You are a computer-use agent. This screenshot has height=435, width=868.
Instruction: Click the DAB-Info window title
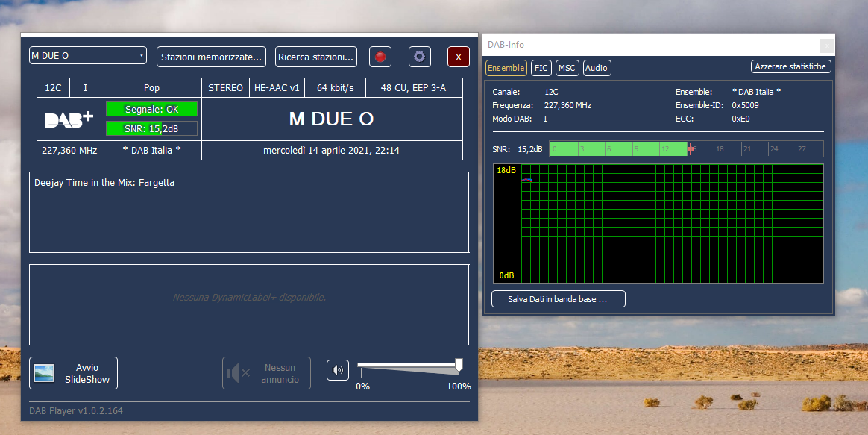click(506, 45)
